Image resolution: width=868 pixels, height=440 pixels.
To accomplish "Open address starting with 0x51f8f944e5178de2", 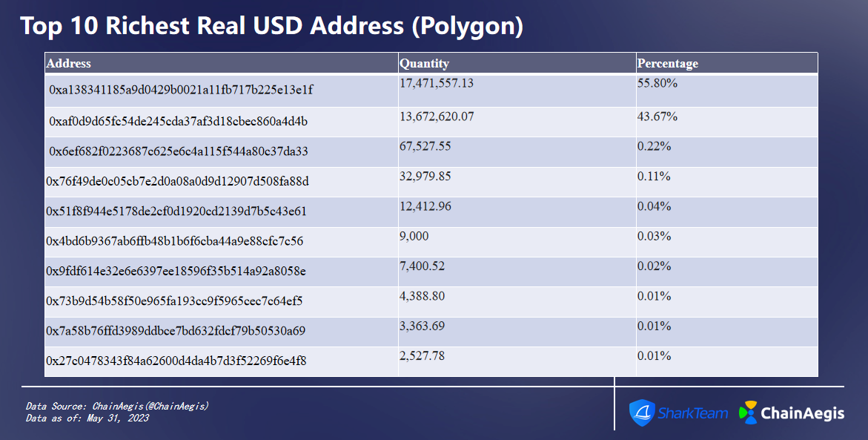I will (x=176, y=211).
